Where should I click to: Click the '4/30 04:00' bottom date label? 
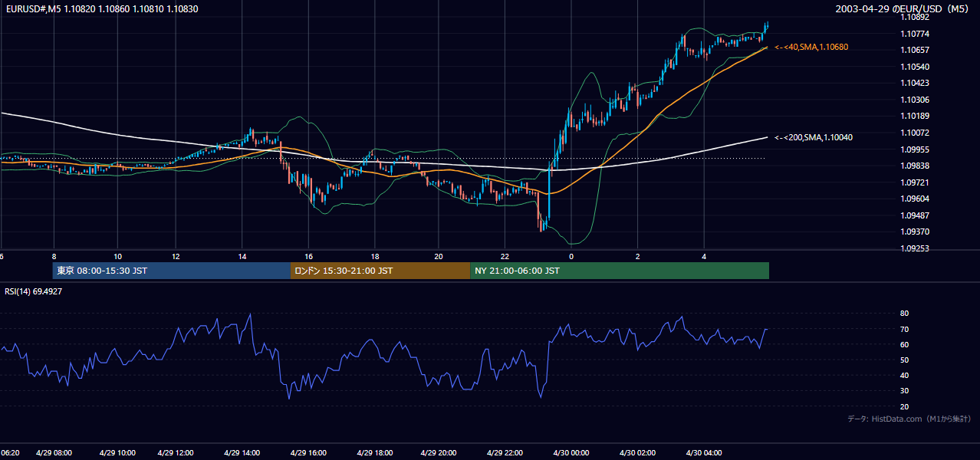(704, 452)
